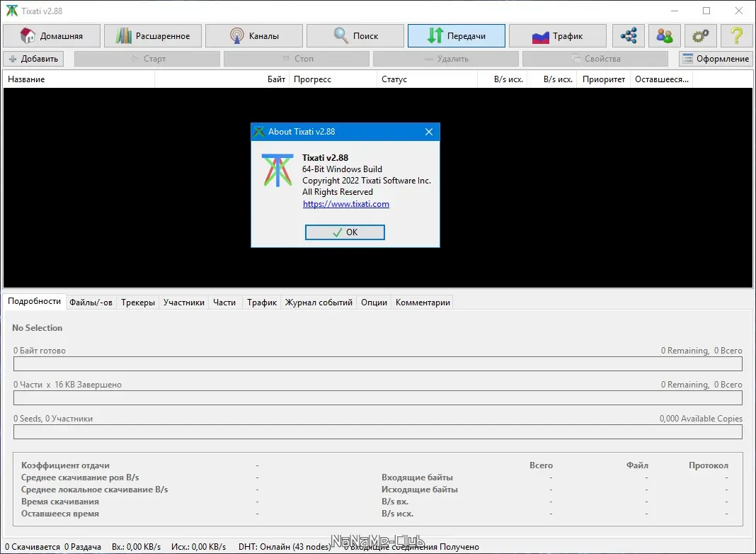Select the Передачи transfers section
Image resolution: width=756 pixels, height=554 pixels.
coord(457,35)
